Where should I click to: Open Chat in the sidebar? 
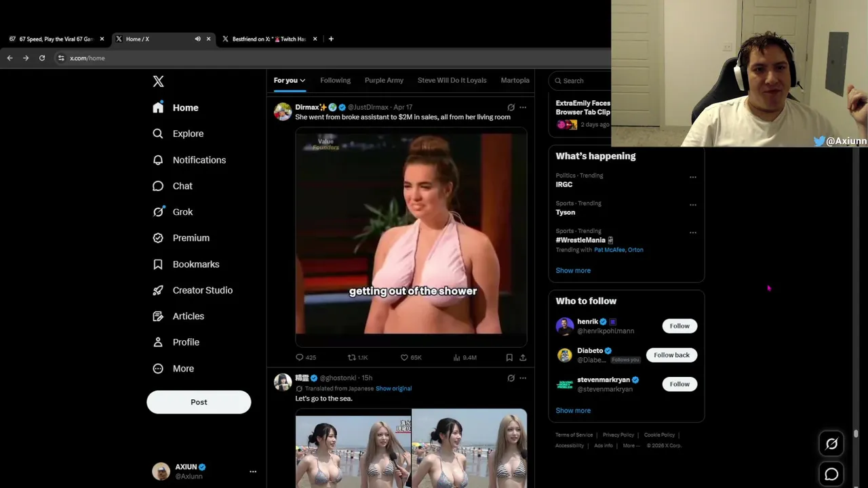pos(173,186)
